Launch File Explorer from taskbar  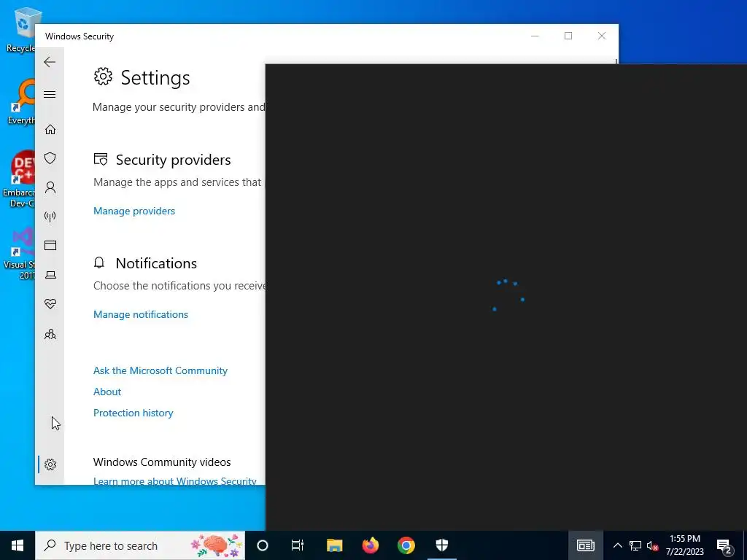334,545
